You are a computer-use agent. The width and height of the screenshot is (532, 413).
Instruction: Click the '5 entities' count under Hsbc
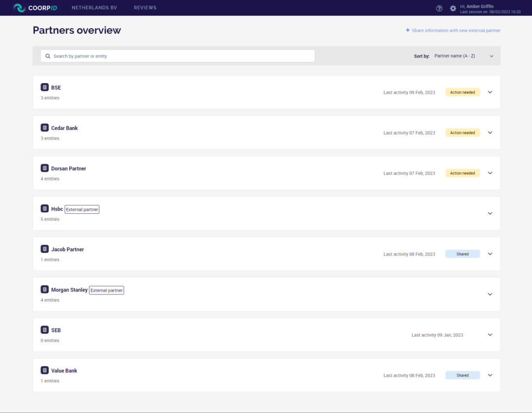pyautogui.click(x=50, y=219)
